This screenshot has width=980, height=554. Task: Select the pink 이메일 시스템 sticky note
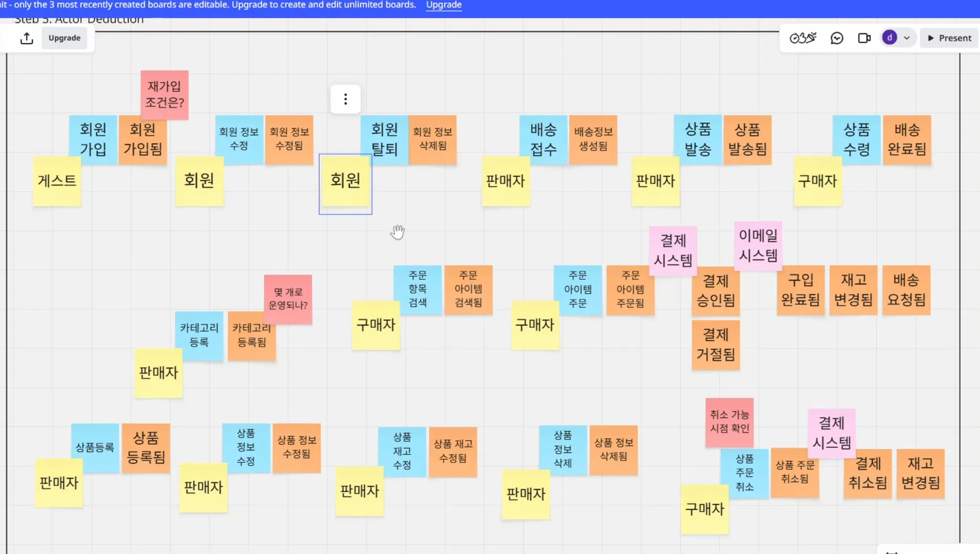(x=758, y=245)
